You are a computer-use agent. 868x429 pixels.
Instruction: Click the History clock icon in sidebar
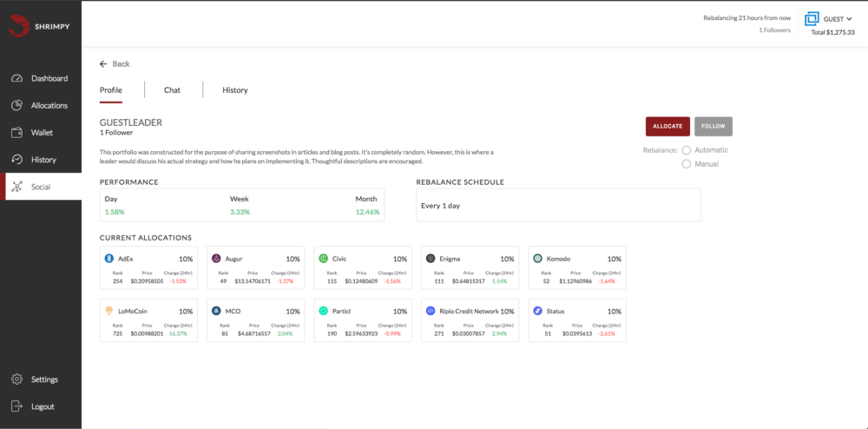click(x=17, y=160)
